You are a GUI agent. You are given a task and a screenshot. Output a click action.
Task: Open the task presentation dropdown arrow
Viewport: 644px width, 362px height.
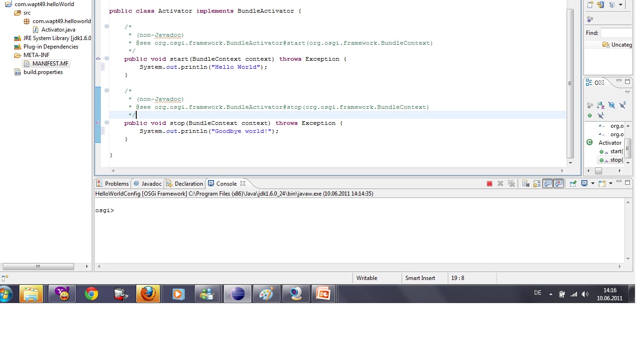pyautogui.click(x=620, y=5)
